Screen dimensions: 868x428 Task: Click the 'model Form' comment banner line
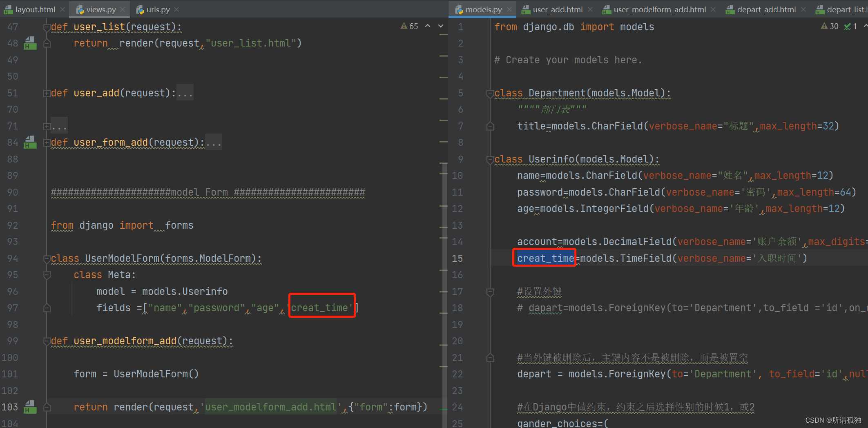pos(208,192)
